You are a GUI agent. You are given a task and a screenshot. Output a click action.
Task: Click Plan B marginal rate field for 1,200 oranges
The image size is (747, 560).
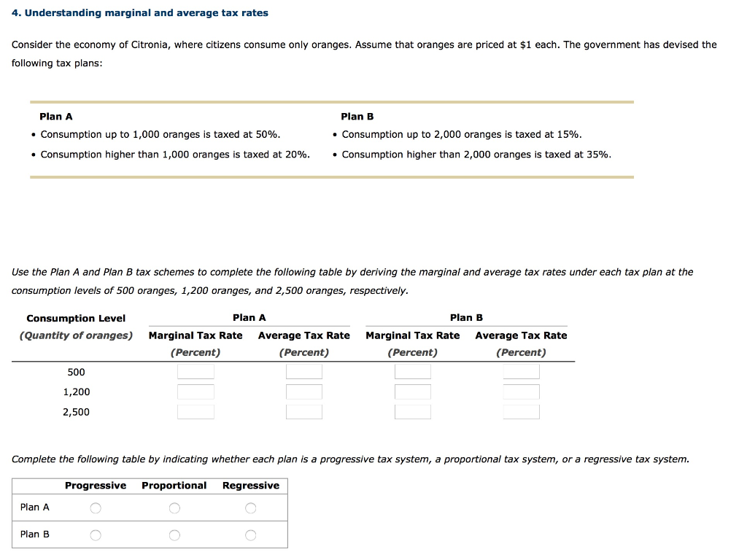point(413,392)
